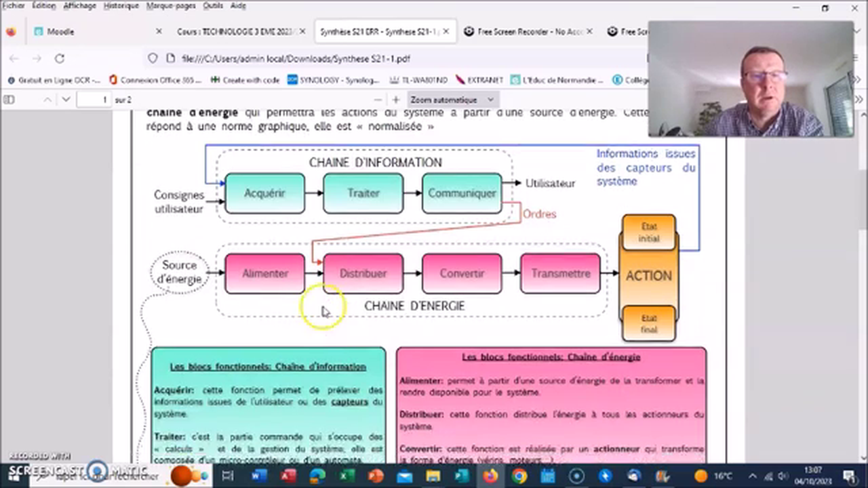Toggle the PDF viewer sidebar

tap(9, 100)
